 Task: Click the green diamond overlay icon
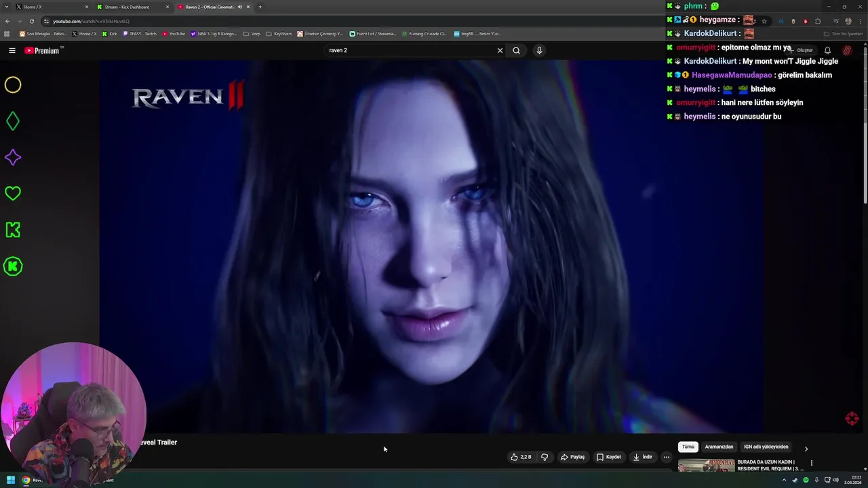(13, 121)
